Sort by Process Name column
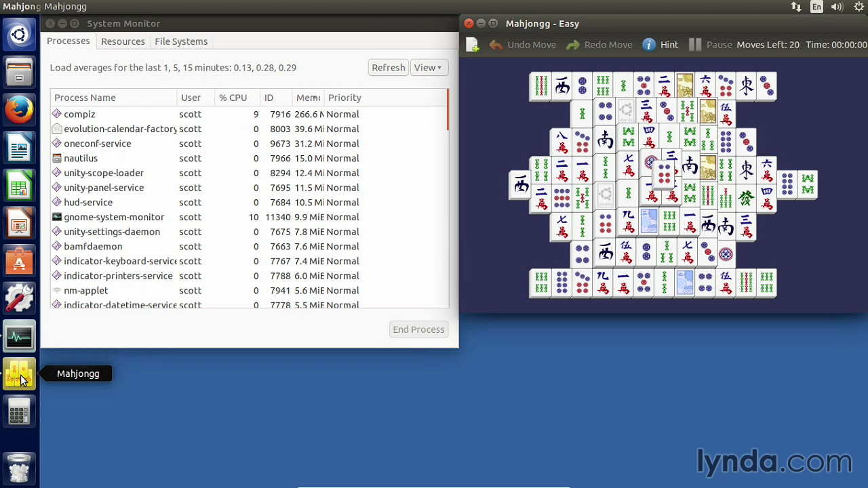 113,98
